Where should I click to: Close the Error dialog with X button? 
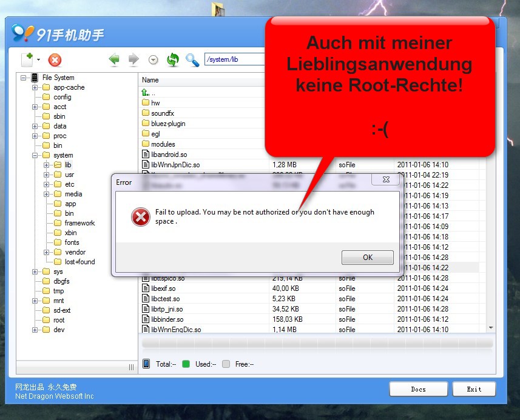point(386,179)
